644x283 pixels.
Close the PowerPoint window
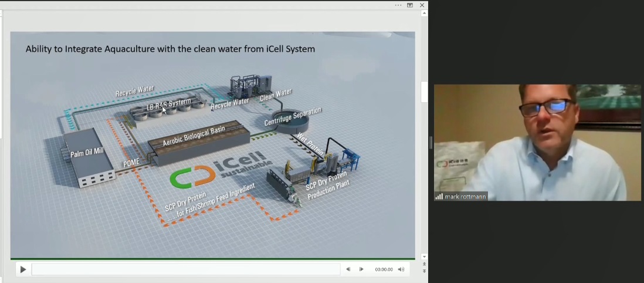point(422,5)
